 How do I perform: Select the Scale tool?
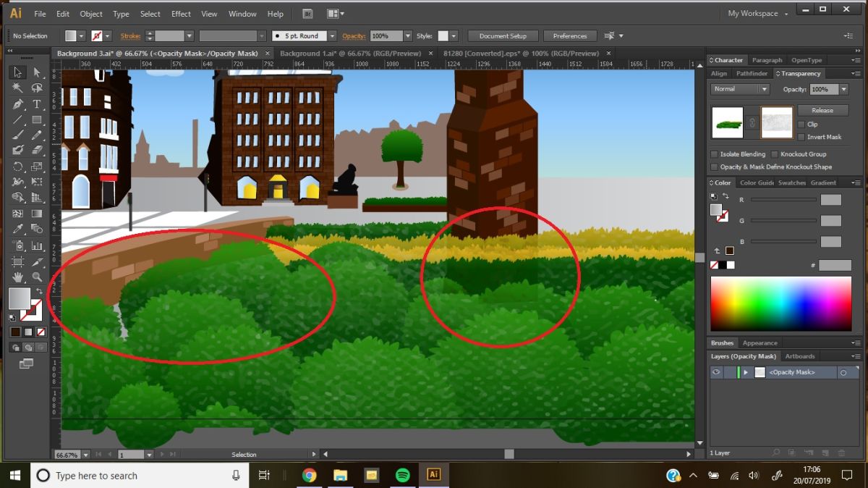[x=36, y=167]
